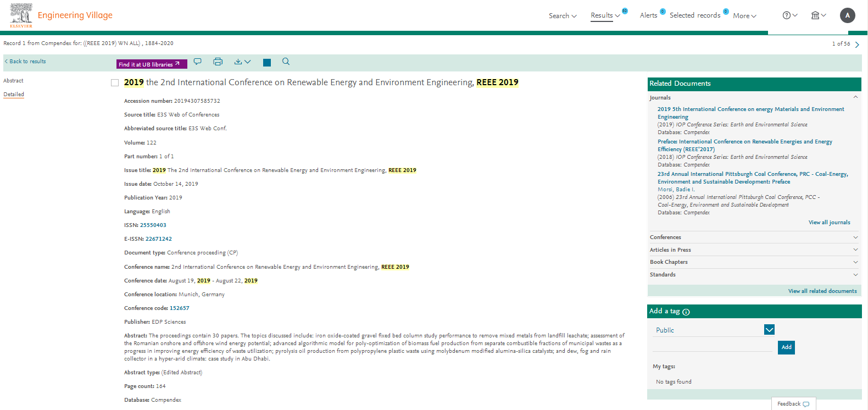868x410 pixels.
Task: Open the user account avatar
Action: pos(847,15)
